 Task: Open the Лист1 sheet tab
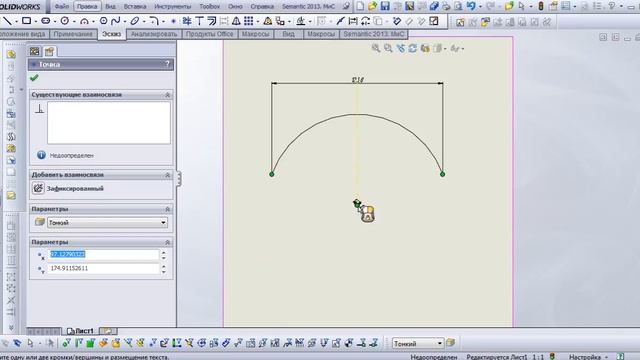(80, 331)
